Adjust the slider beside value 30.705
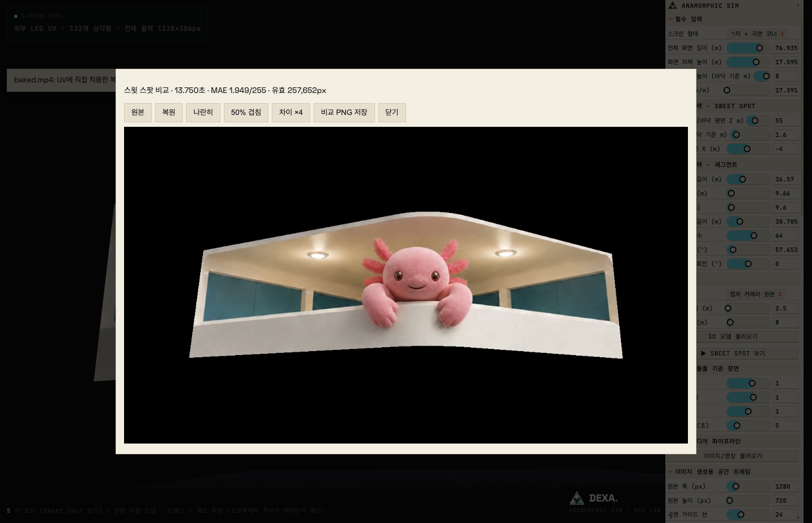Image resolution: width=812 pixels, height=523 pixels. tap(749, 221)
